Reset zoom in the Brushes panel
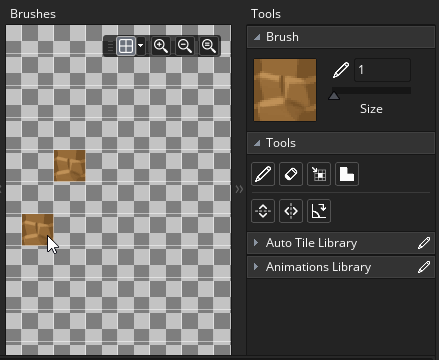This screenshot has width=439, height=360. point(209,46)
